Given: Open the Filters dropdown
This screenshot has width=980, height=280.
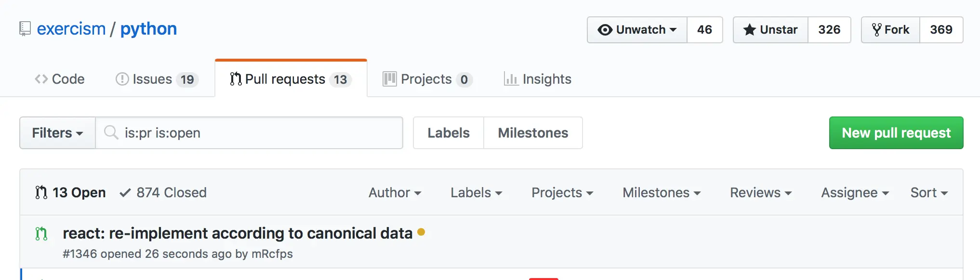Looking at the screenshot, I should 57,133.
